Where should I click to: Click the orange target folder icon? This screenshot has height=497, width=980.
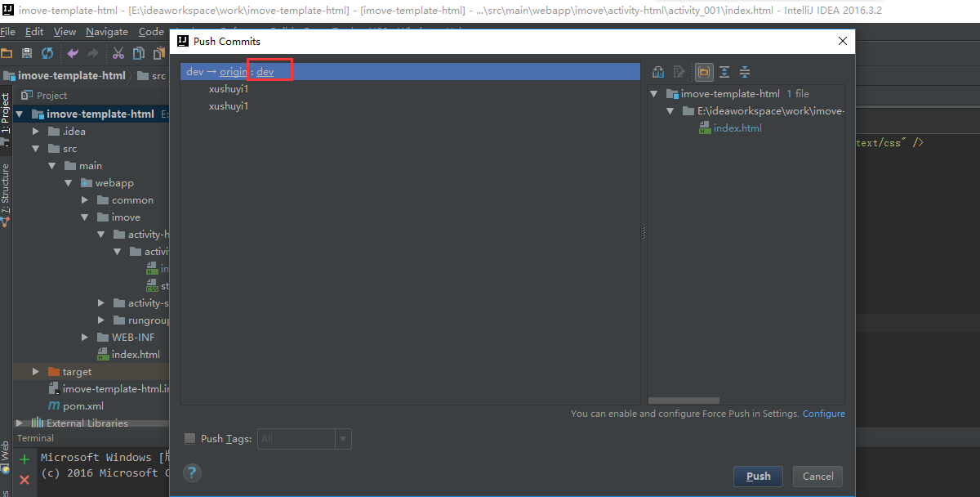[54, 372]
